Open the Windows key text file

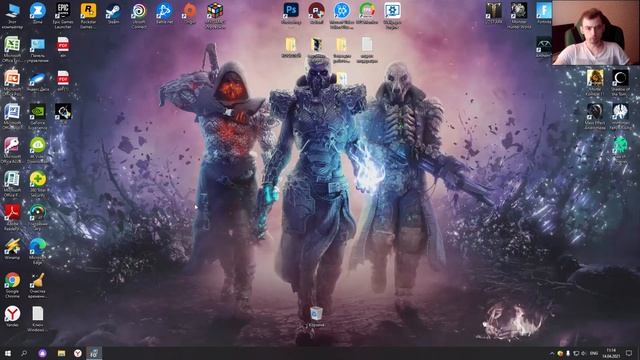[38, 314]
